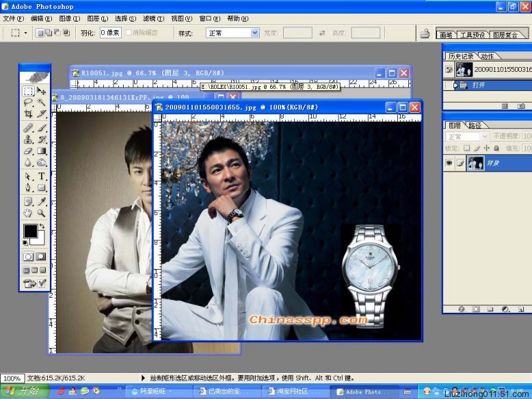
Task: Click the zoom percentage field in status bar
Action: [x=12, y=378]
